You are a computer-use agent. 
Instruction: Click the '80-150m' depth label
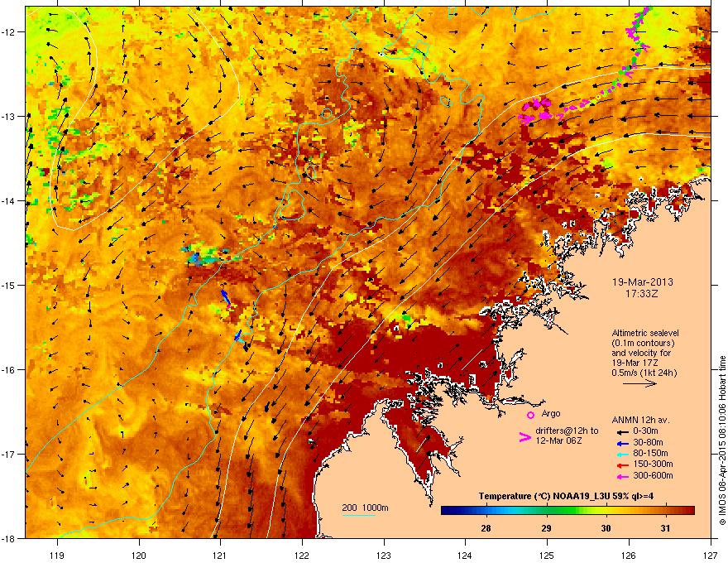[x=650, y=454]
